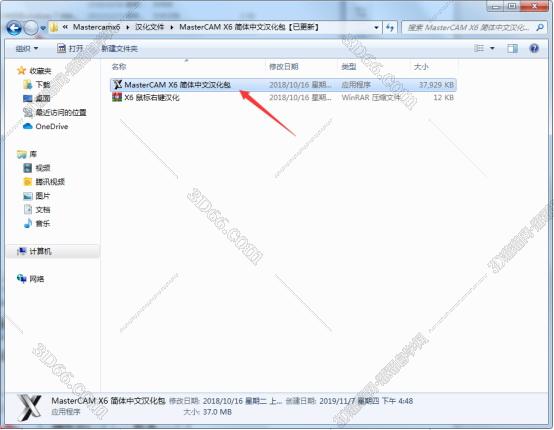Open 最近访问的位置 in favorites

click(x=61, y=113)
